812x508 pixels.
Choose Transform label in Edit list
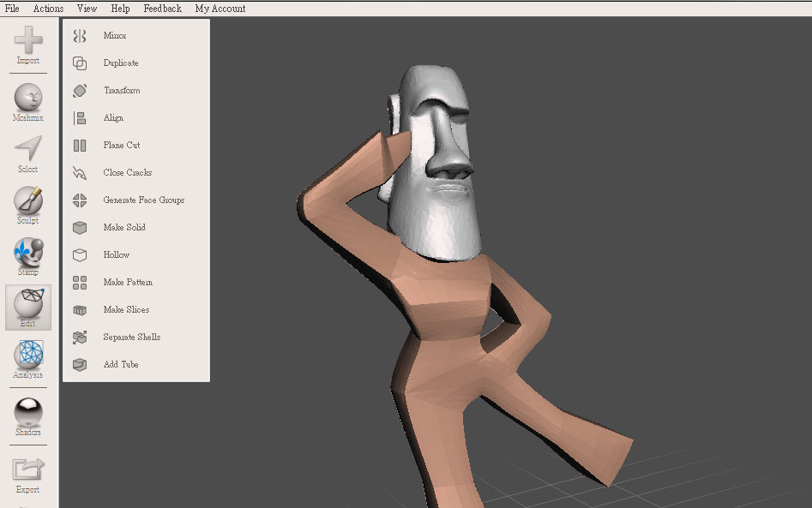pos(122,90)
